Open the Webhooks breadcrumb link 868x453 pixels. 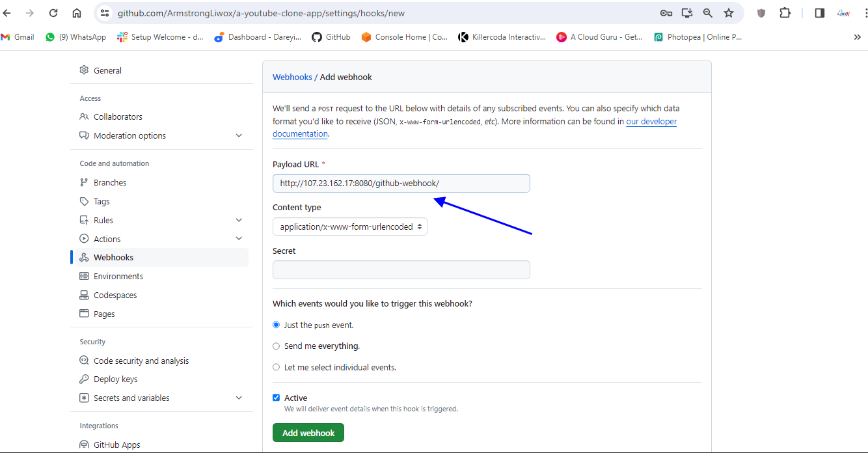pyautogui.click(x=292, y=77)
